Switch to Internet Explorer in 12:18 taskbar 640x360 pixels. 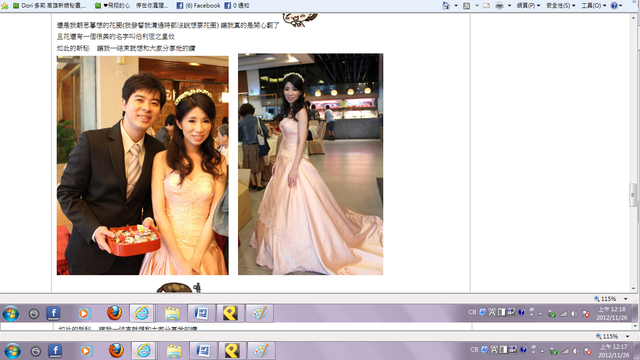tap(142, 313)
